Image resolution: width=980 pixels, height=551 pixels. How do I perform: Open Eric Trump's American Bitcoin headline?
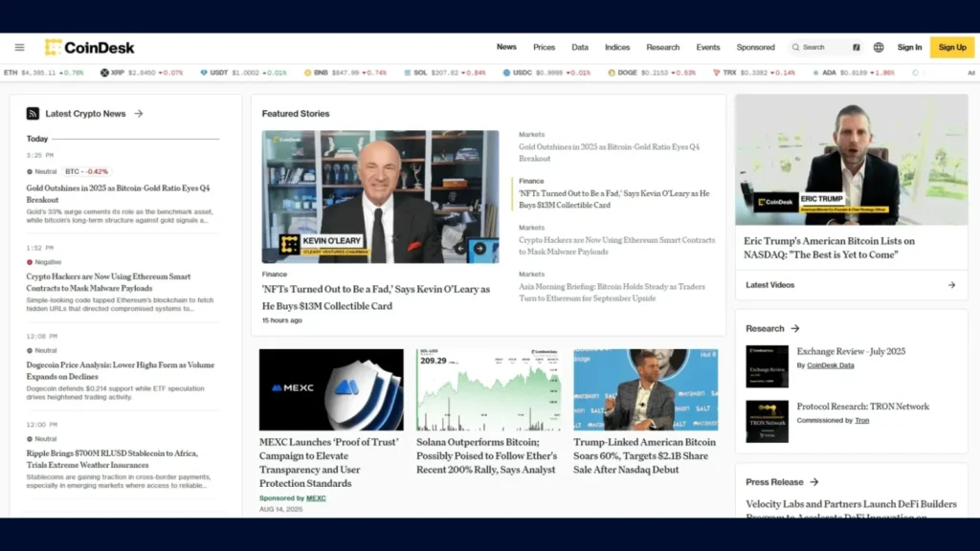coord(829,248)
